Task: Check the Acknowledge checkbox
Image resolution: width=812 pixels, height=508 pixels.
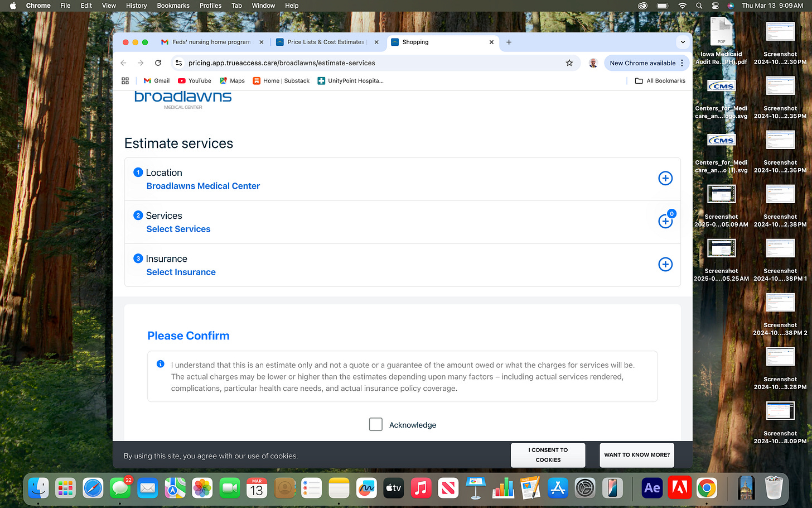Action: click(x=376, y=424)
